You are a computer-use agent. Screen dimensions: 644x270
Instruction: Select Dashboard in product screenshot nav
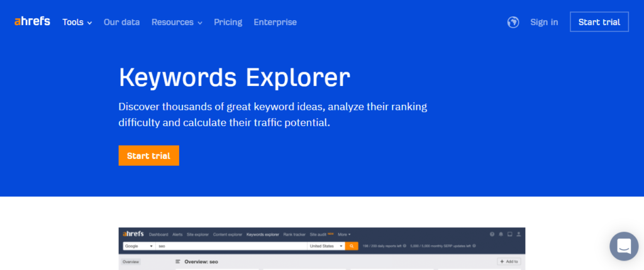point(158,235)
